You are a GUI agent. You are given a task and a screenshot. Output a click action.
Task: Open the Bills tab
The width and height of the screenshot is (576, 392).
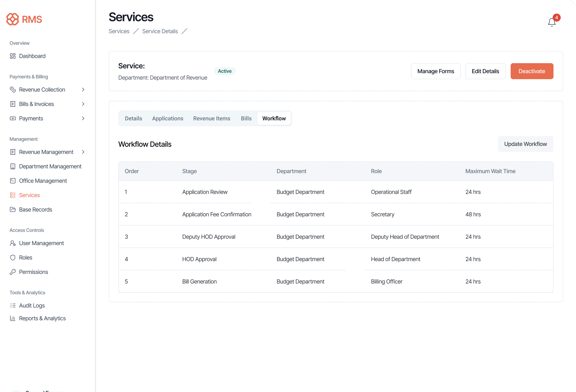click(x=246, y=118)
